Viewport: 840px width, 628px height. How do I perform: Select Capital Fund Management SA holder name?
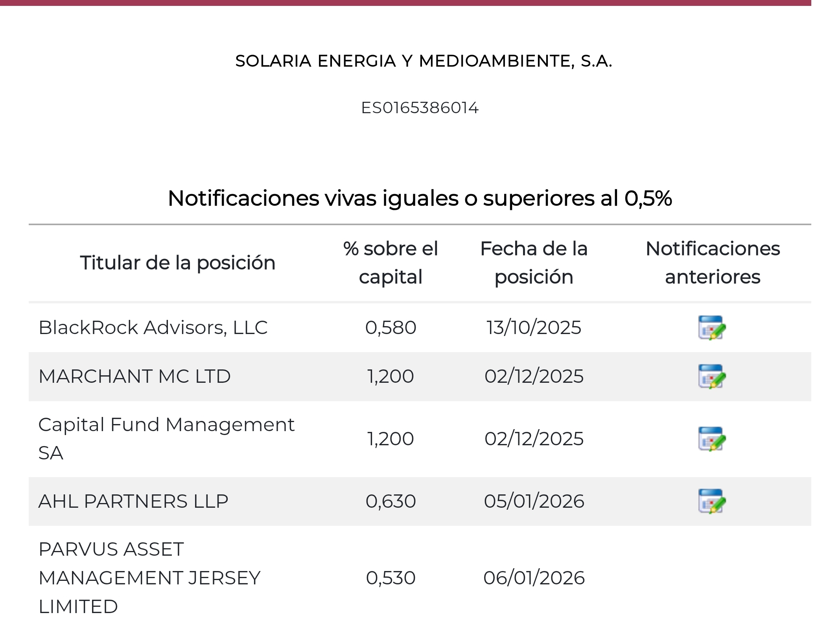click(166, 438)
